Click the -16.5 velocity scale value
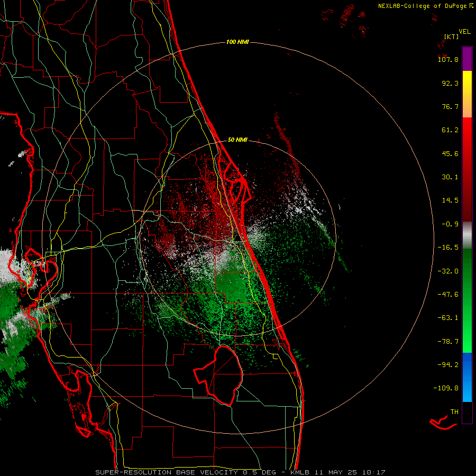 click(448, 248)
